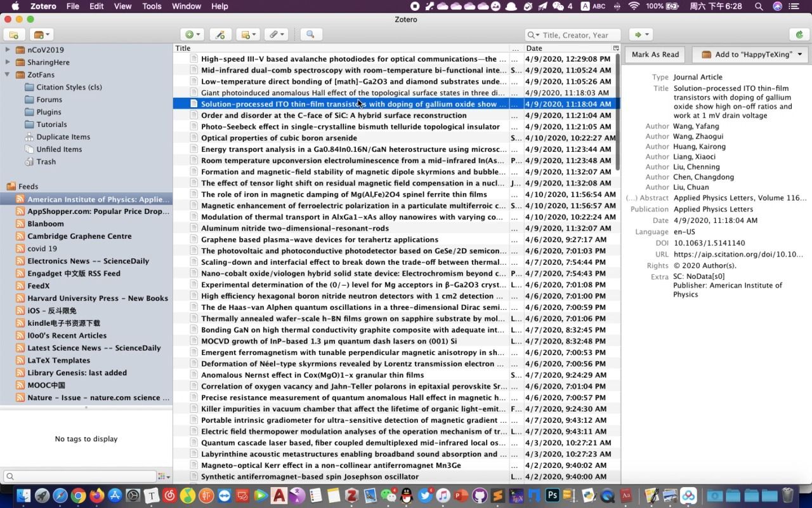Open the LaTeX Templates feed
The image size is (812, 508).
tap(58, 360)
